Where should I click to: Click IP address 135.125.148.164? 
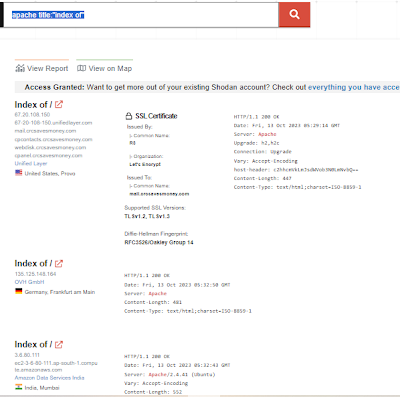click(x=35, y=274)
